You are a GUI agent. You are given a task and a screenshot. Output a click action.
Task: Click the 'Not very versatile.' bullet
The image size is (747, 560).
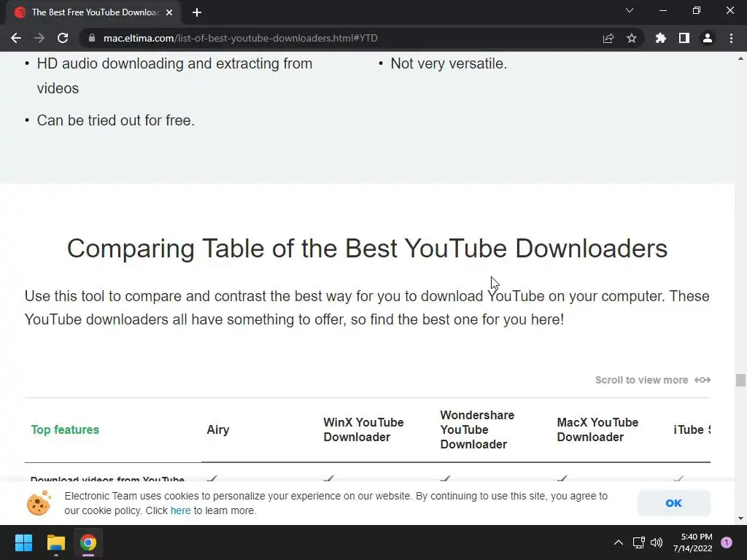(x=449, y=63)
